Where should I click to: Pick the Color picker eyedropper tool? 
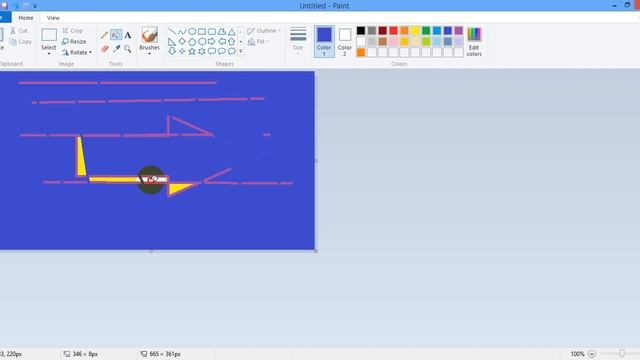[117, 49]
